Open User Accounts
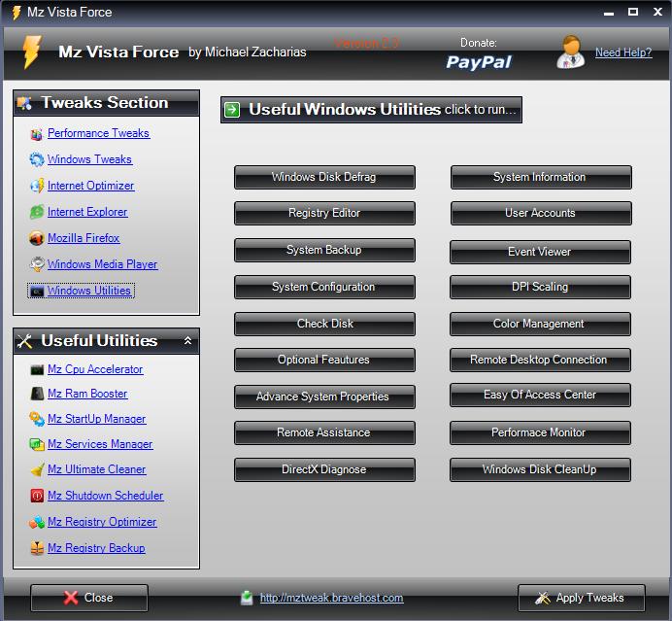Screen dimensions: 672x621 click(x=541, y=213)
